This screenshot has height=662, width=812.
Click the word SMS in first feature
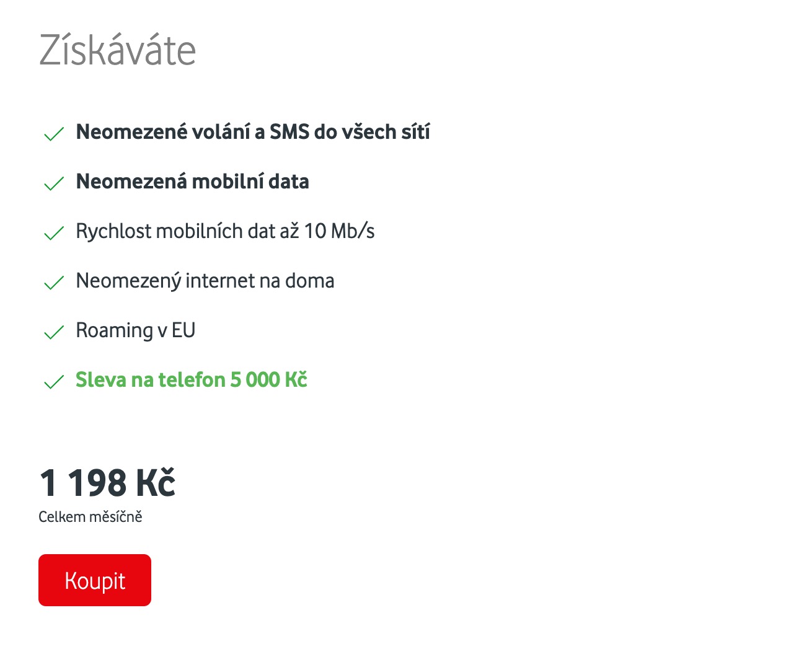point(289,132)
